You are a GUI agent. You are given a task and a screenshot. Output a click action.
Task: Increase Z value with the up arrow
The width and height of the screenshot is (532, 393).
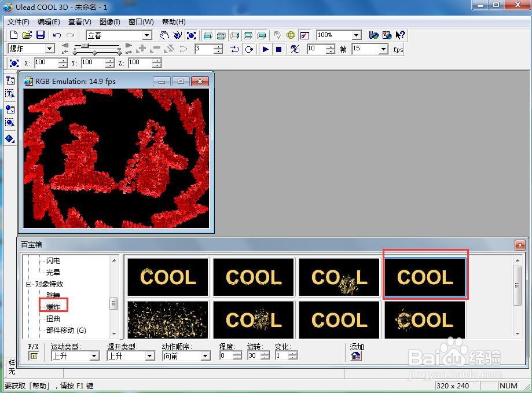(157, 61)
